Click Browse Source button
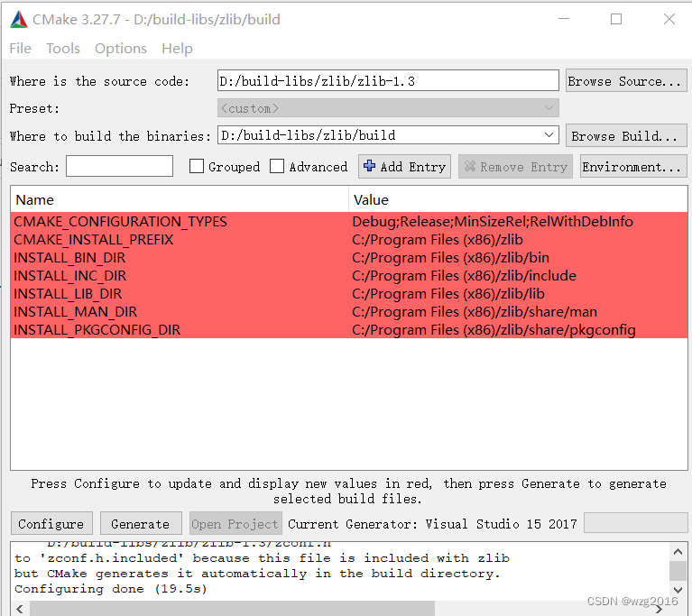 tap(626, 81)
